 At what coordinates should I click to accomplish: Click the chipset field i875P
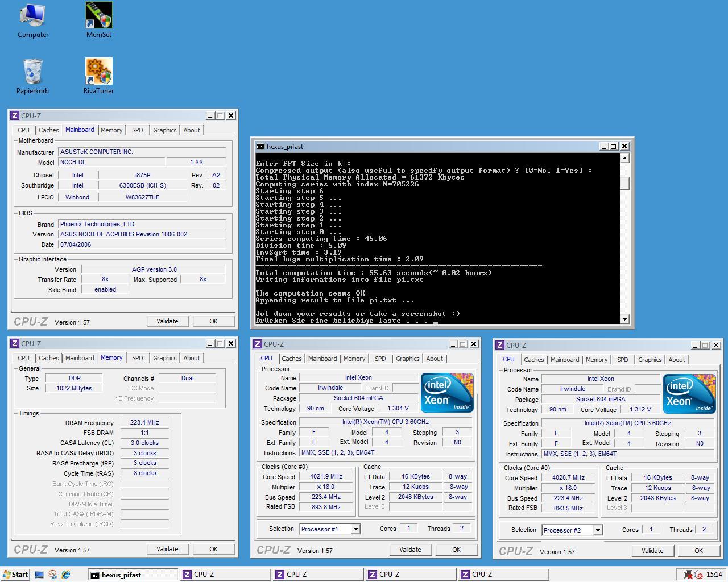point(143,175)
